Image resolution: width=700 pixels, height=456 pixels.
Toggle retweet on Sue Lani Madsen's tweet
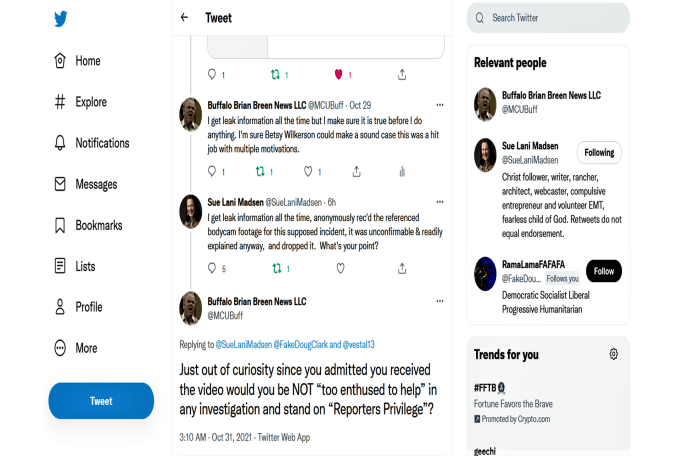(276, 268)
